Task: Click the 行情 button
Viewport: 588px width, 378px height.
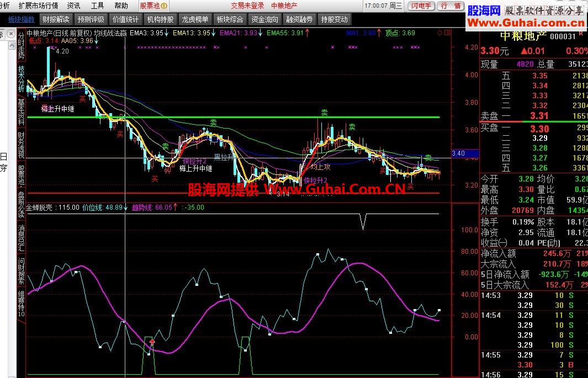Action: tap(451, 6)
